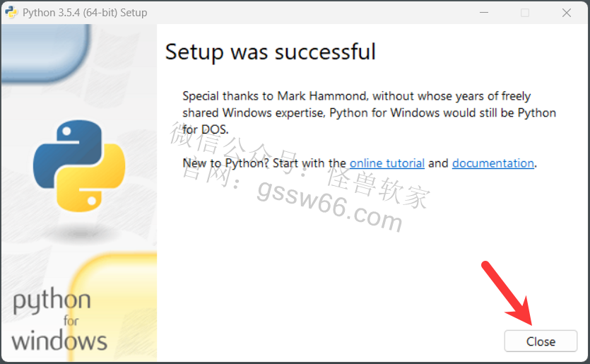Screen dimensions: 590x364
Task: Minimize the Python Setup window
Action: tap(484, 13)
